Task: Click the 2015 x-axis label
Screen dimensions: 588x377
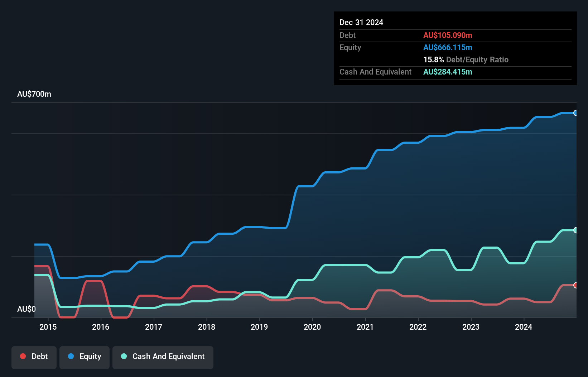Action: tap(48, 327)
